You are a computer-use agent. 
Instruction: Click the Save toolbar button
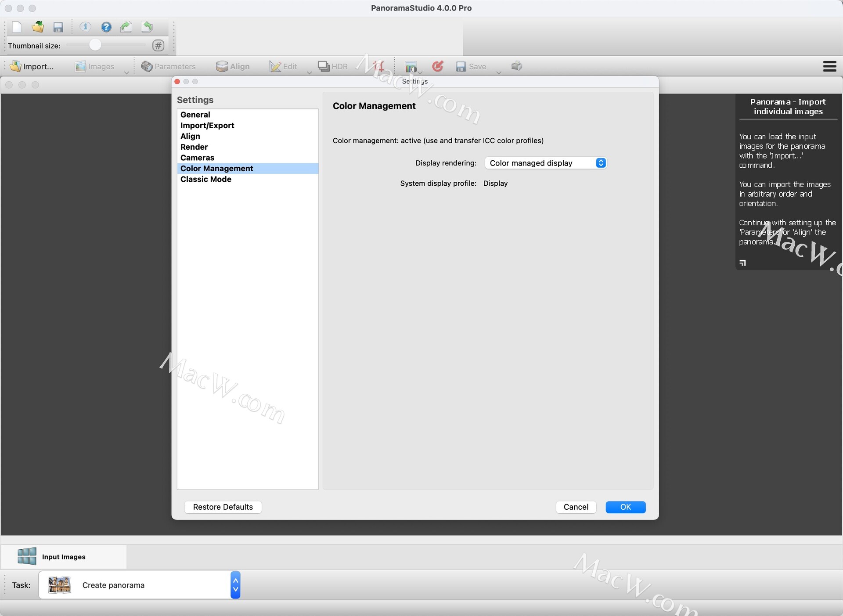click(x=471, y=66)
